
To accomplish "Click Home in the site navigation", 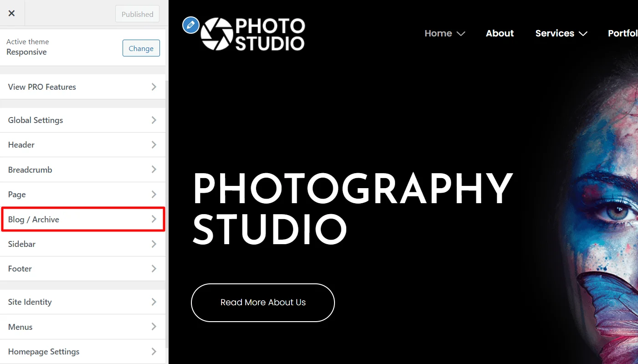I will pos(438,33).
